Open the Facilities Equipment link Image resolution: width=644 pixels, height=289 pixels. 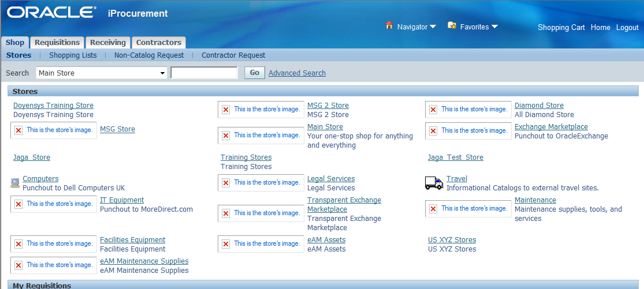[x=133, y=240]
